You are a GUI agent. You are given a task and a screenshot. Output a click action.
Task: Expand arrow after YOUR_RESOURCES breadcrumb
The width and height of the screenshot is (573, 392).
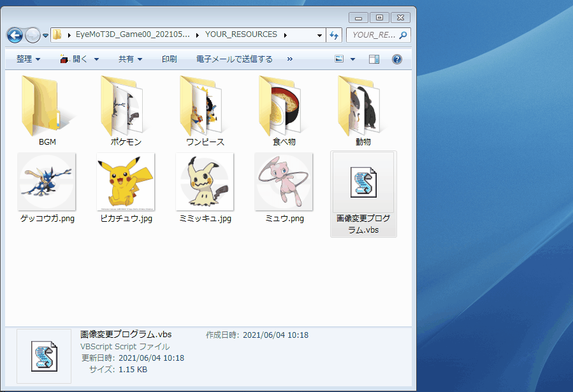285,35
